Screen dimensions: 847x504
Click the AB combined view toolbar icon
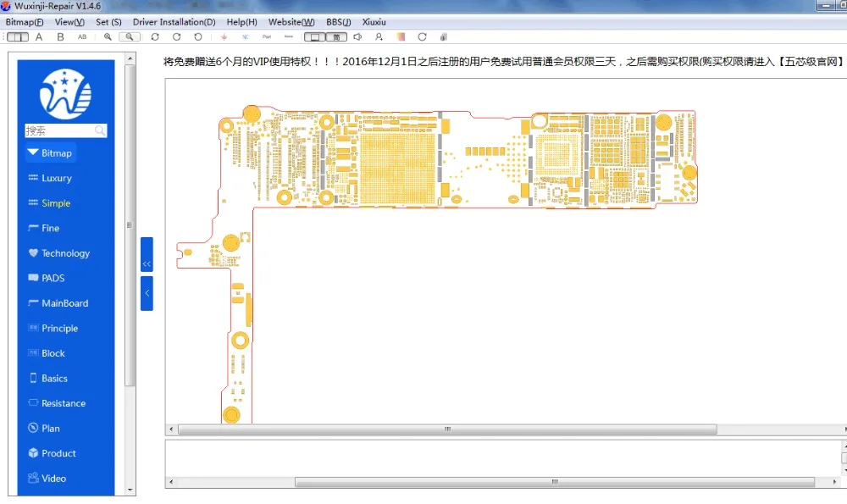pyautogui.click(x=82, y=36)
